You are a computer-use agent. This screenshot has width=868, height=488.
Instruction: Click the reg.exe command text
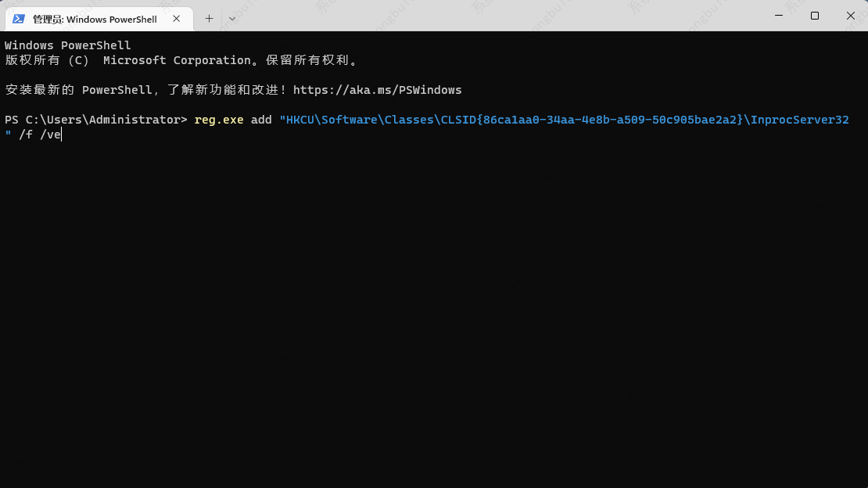click(219, 120)
